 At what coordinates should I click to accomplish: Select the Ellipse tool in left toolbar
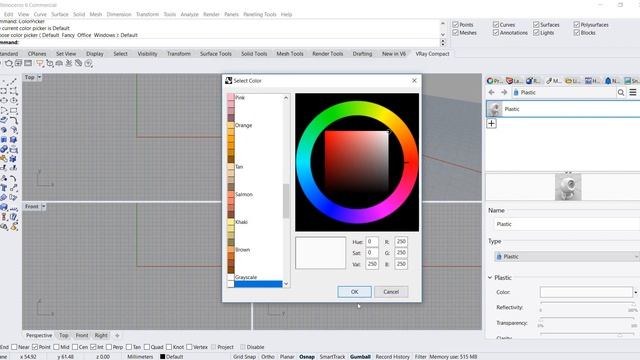coord(13,100)
